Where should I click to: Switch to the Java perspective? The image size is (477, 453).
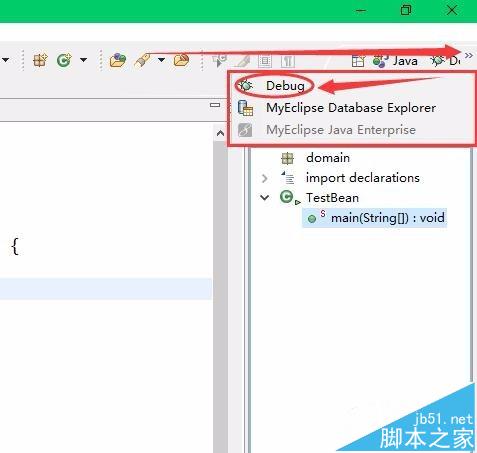pyautogui.click(x=395, y=61)
